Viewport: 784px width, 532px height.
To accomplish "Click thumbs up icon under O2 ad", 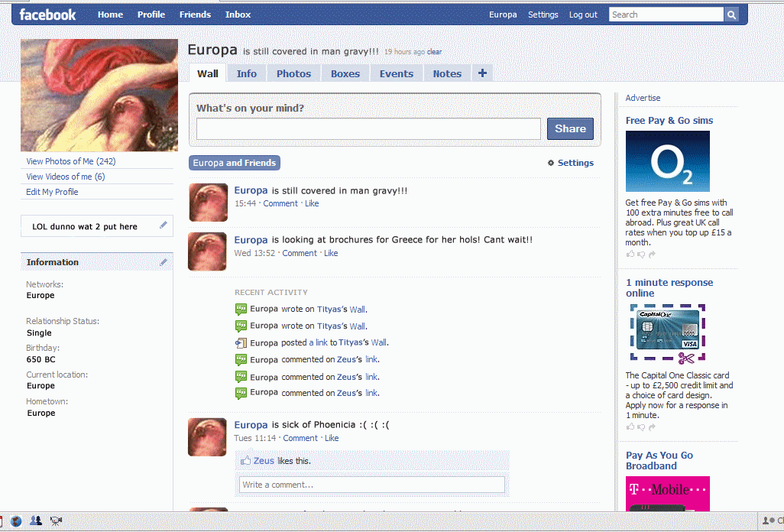I will tap(630, 254).
